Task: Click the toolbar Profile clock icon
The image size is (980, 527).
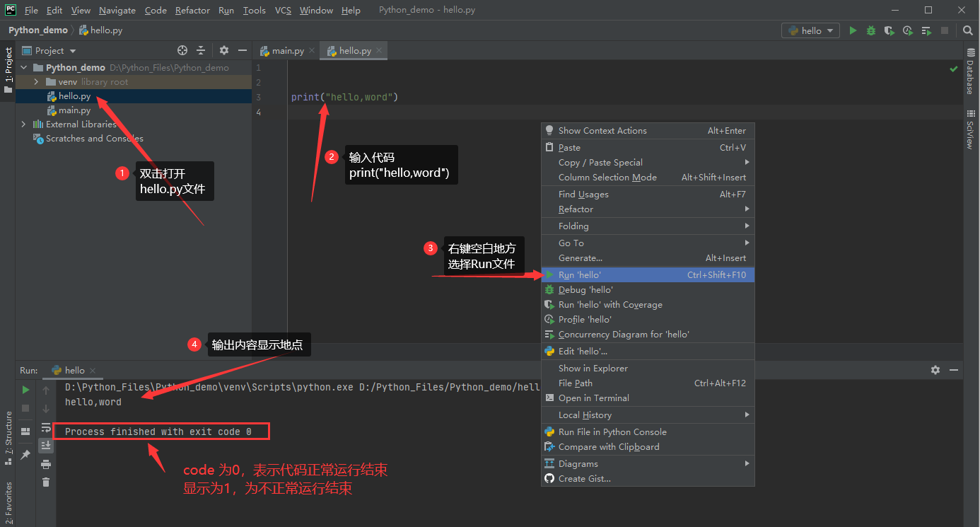Action: coord(908,30)
